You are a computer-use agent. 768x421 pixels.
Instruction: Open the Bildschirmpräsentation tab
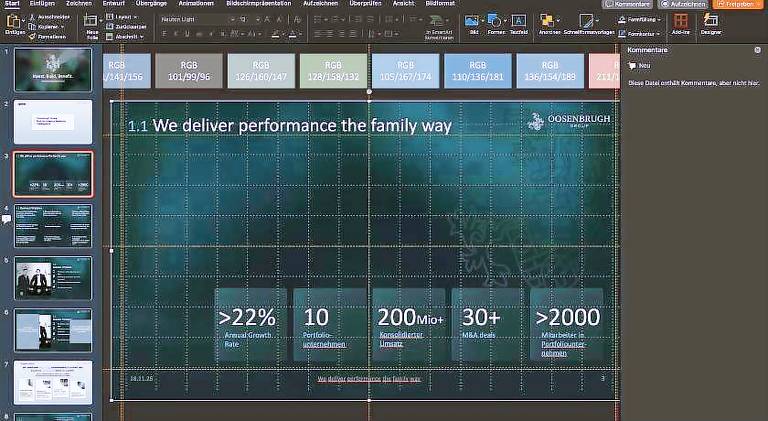click(259, 3)
